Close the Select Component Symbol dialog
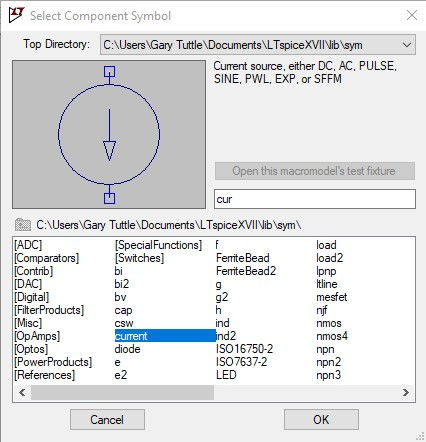 (x=412, y=15)
